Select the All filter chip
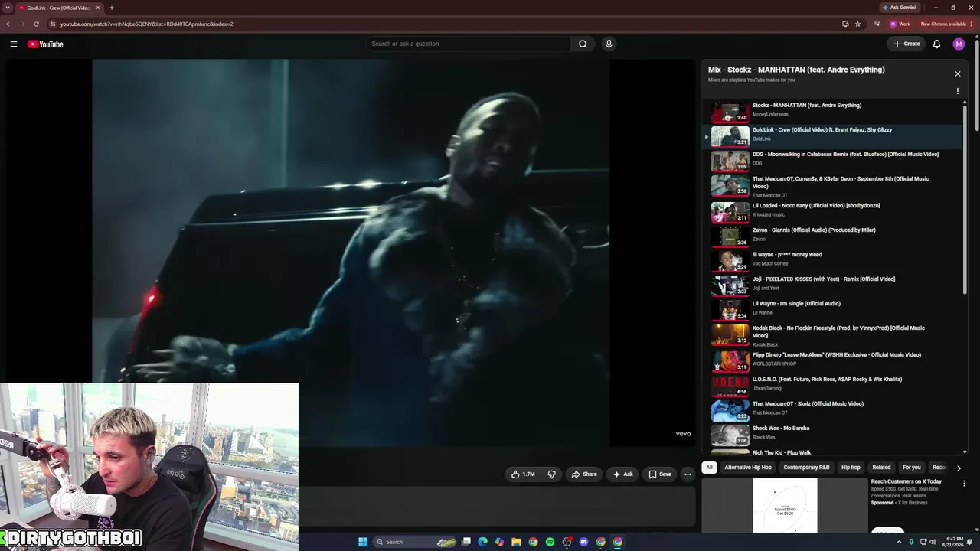The width and height of the screenshot is (980, 551). 709,468
